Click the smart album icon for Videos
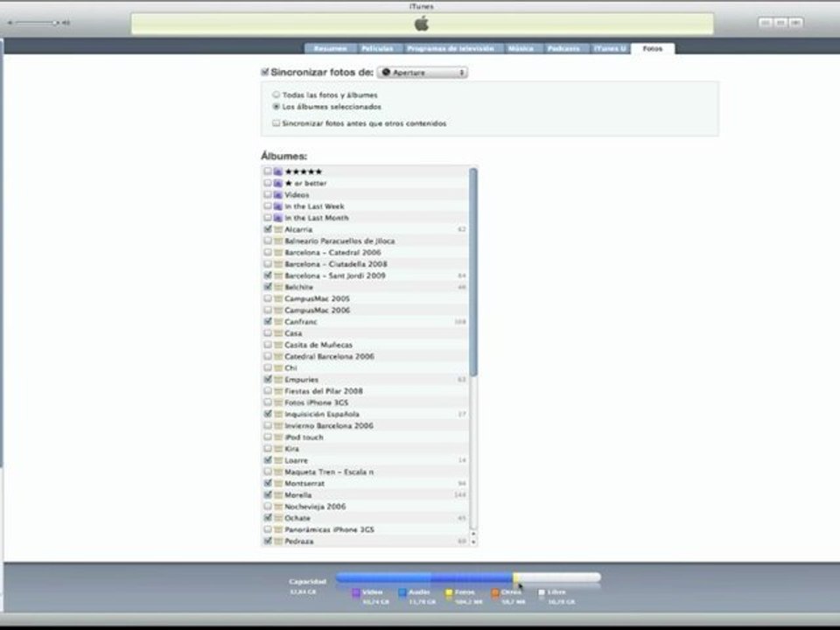 pyautogui.click(x=278, y=194)
